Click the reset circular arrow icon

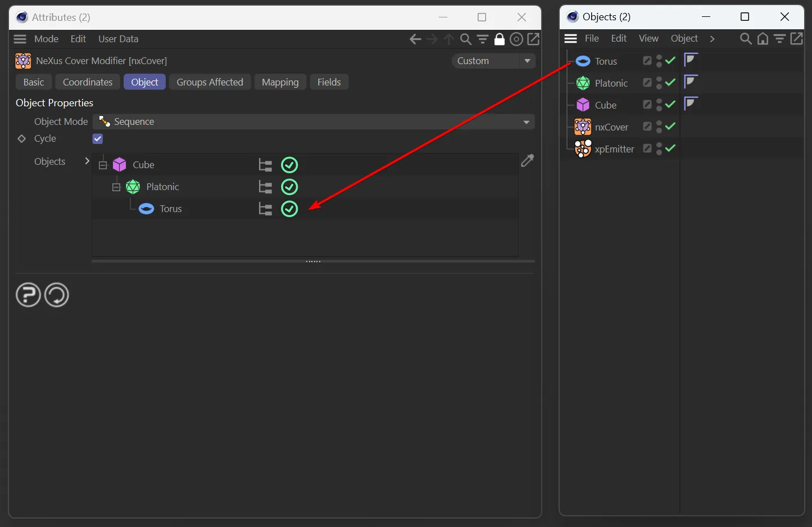pos(57,295)
